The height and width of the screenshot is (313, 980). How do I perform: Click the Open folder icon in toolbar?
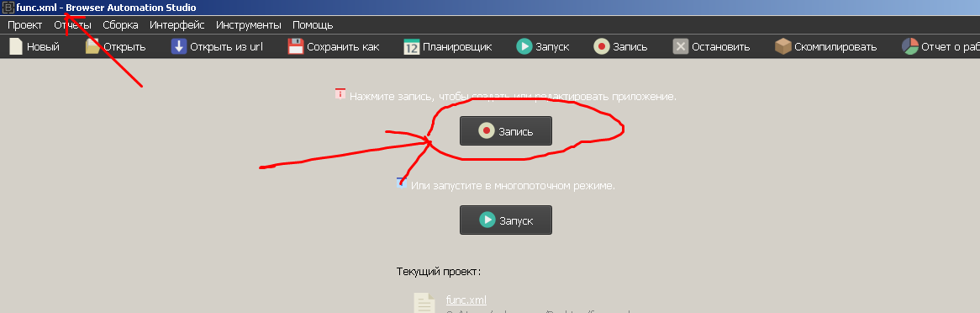tap(92, 46)
